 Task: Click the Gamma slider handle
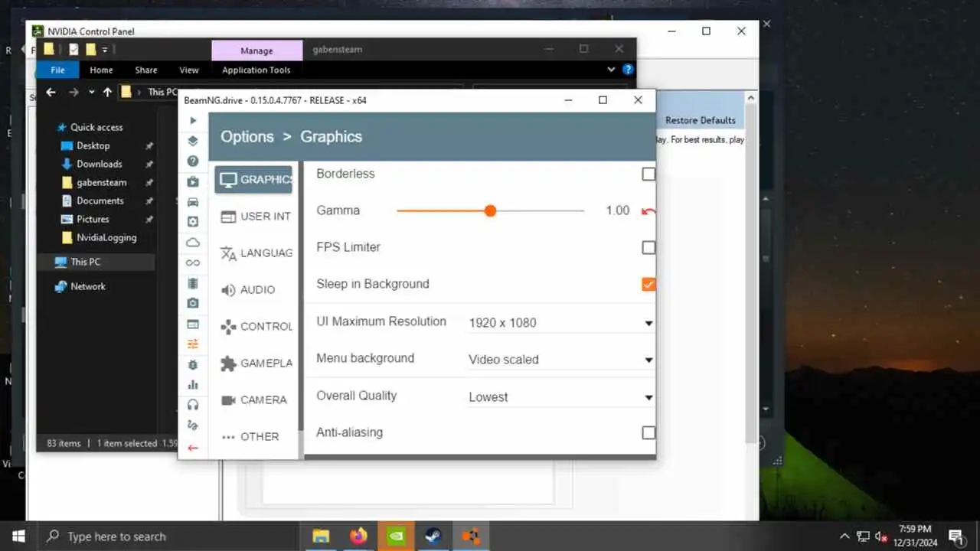490,210
